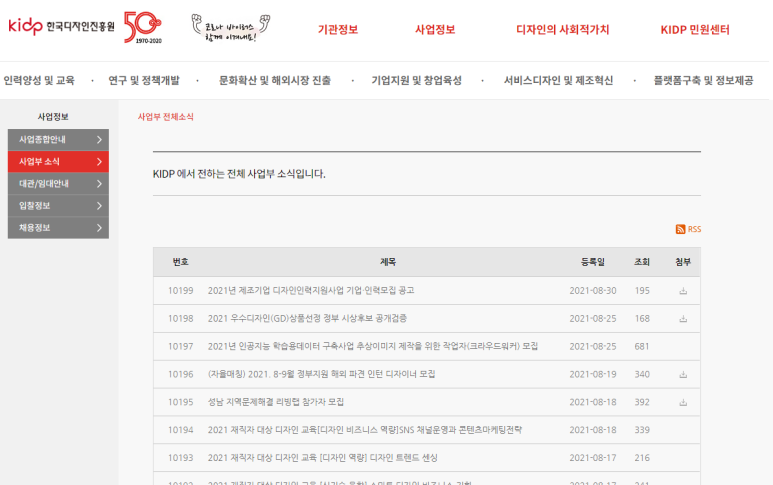This screenshot has height=485, width=773.
Task: Open post 인공지능 학습용데이터 구축사업 모집
Action: coord(373,346)
